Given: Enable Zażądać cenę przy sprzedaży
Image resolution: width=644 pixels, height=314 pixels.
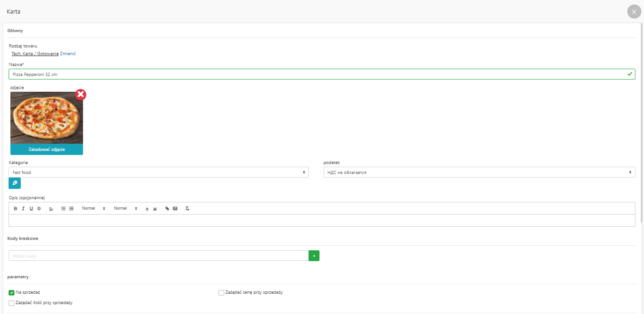Looking at the screenshot, I should (x=221, y=292).
